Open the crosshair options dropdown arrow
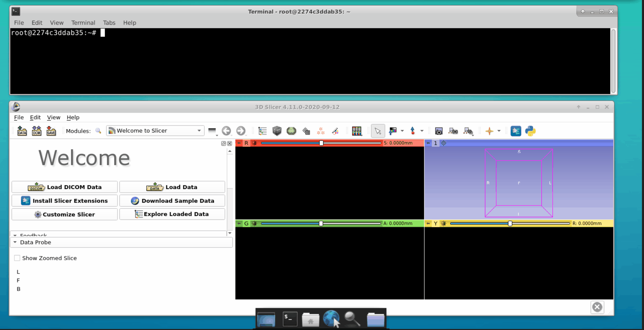The image size is (644, 330). pos(499,131)
